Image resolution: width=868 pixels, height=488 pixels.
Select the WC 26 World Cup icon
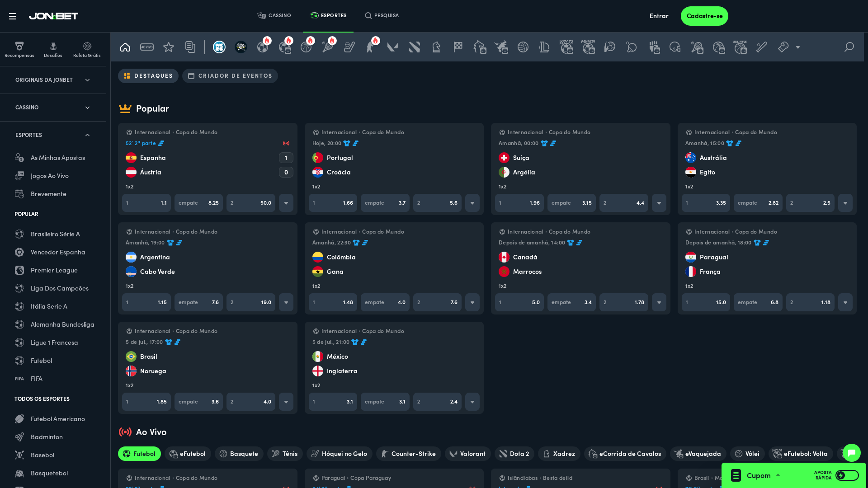tap(219, 47)
